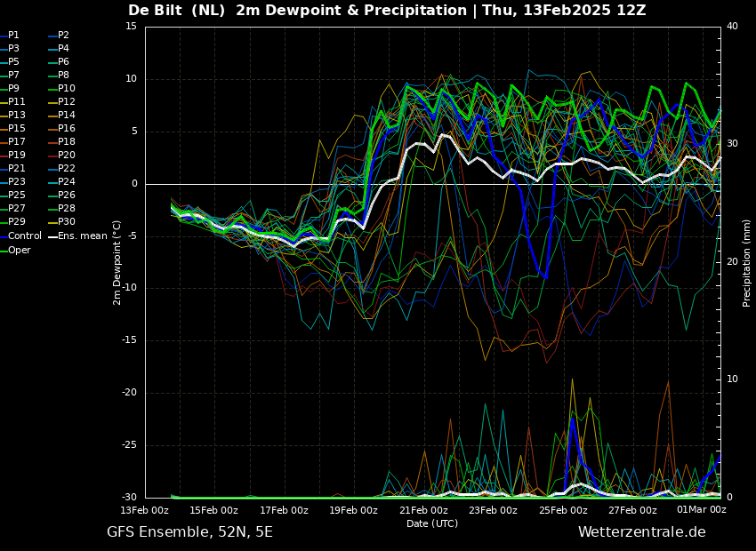Click the Wetterzentrale.de credit text
Image resolution: width=756 pixels, height=551 pixels.
click(642, 532)
